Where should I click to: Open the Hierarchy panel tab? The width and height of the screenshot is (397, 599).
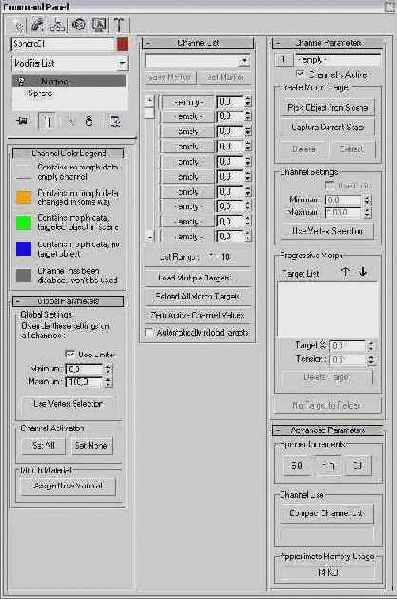[x=58, y=25]
